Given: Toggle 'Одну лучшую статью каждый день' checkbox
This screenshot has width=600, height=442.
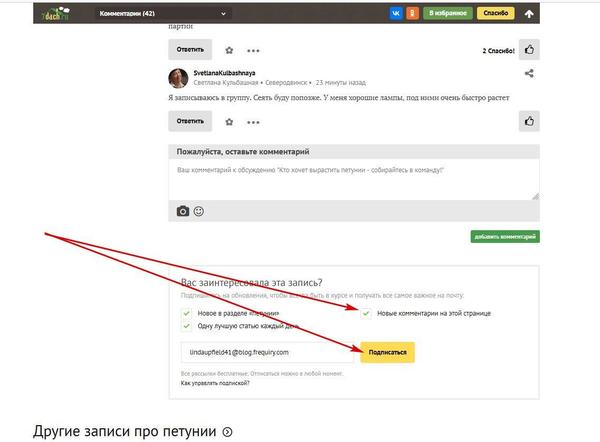Looking at the screenshot, I should click(x=186, y=326).
